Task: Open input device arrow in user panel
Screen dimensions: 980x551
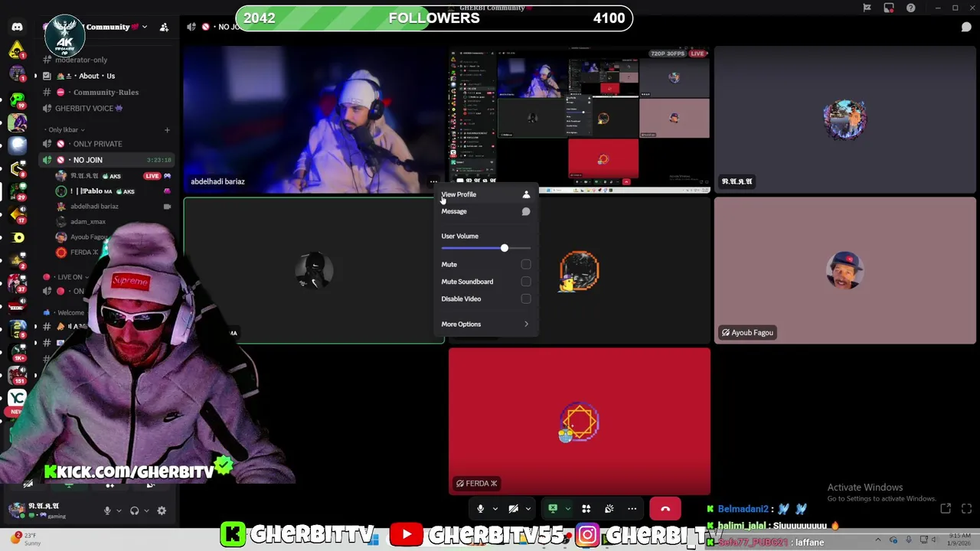Action: (118, 510)
